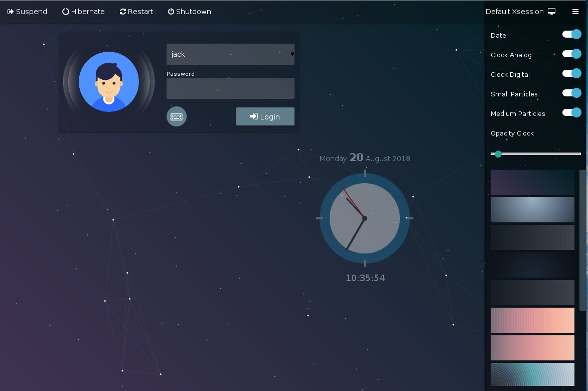The height and width of the screenshot is (391, 588).
Task: Select the near-black navy background thumbnail
Action: [x=532, y=265]
